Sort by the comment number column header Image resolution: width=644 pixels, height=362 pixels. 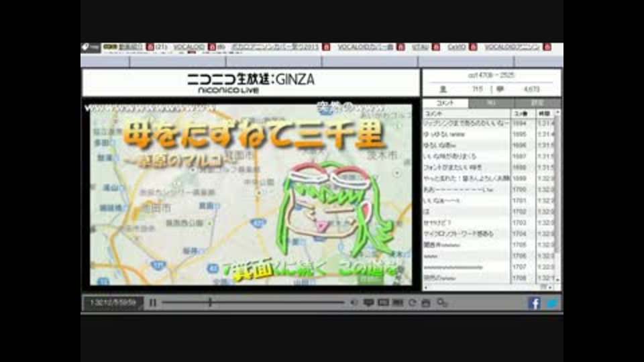click(x=523, y=114)
